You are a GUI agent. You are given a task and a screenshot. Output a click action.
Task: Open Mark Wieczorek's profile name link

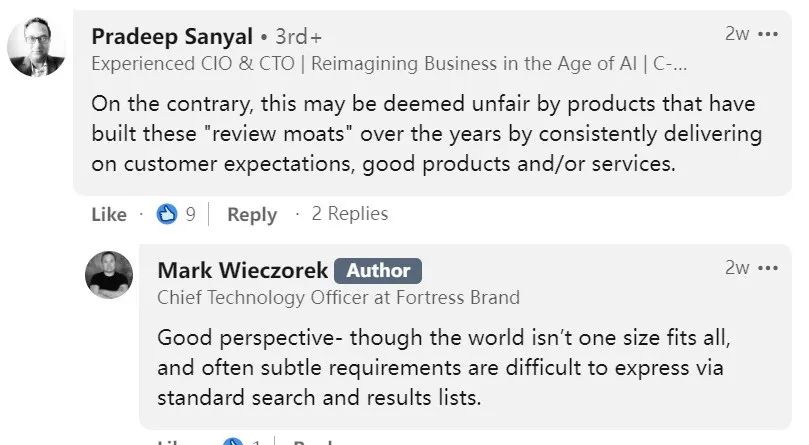pyautogui.click(x=240, y=270)
